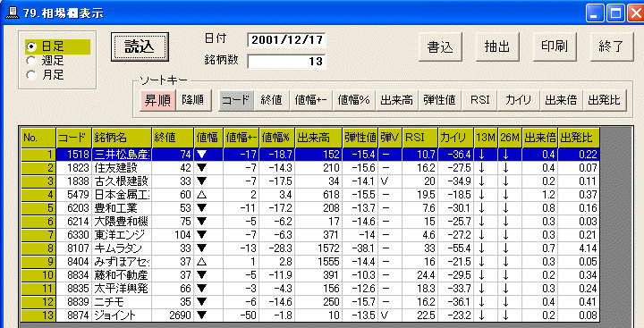
Task: Click the 13M column header
Action: (x=486, y=138)
